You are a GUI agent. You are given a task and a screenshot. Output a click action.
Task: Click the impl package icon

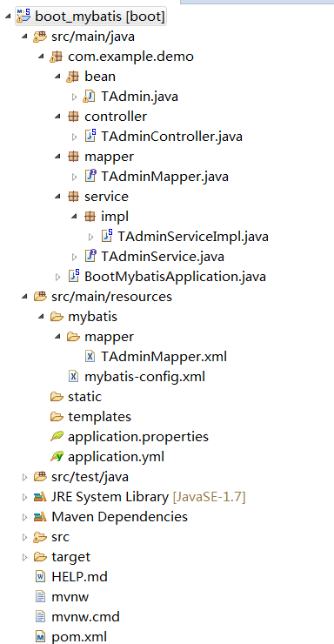pyautogui.click(x=90, y=217)
